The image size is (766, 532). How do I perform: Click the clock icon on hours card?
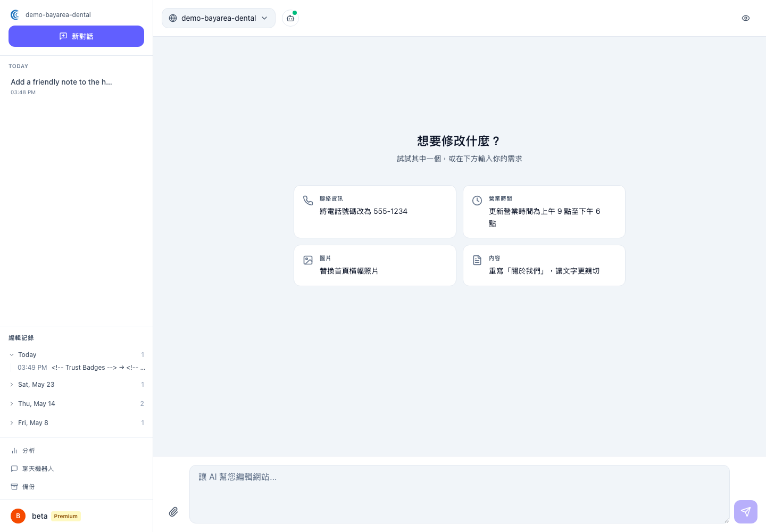[x=477, y=201]
